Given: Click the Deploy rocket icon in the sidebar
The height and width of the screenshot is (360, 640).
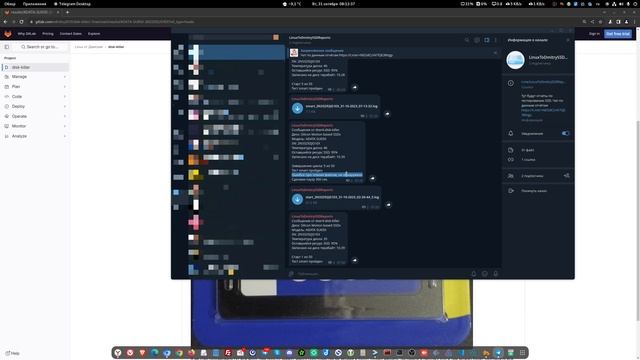Looking at the screenshot, I should point(7,107).
